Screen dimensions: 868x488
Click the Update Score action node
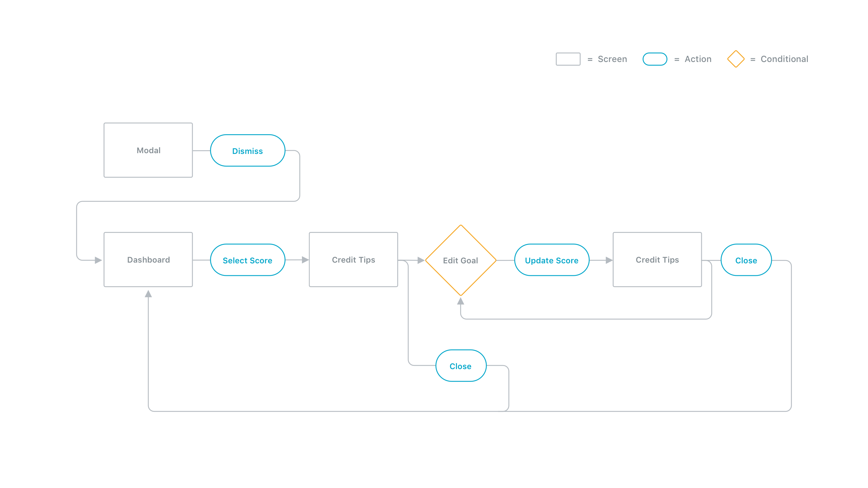tap(551, 259)
